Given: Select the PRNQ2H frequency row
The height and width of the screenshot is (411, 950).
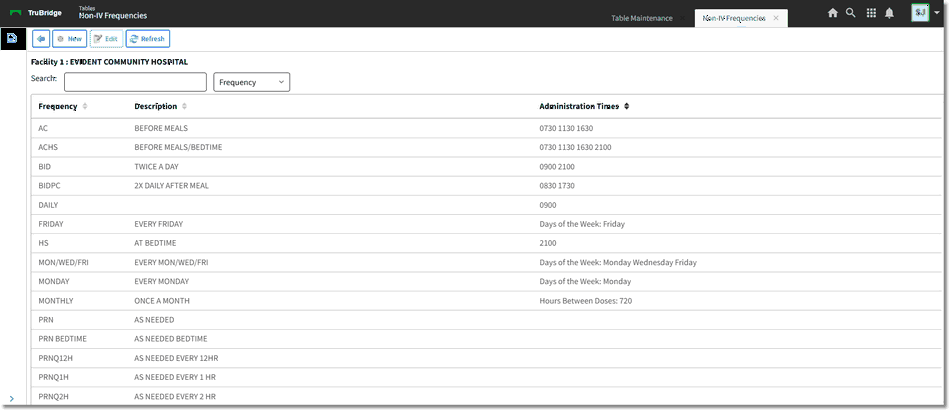Looking at the screenshot, I should (487, 396).
